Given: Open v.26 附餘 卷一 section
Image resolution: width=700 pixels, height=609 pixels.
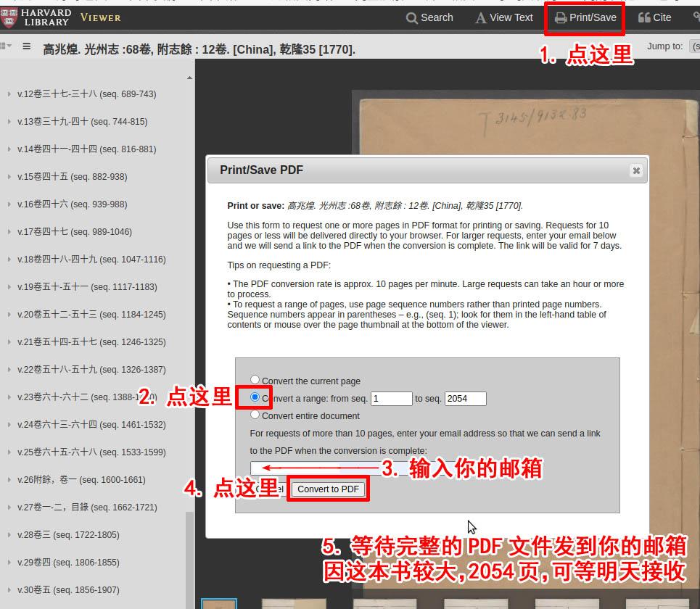Looking at the screenshot, I should [x=81, y=480].
